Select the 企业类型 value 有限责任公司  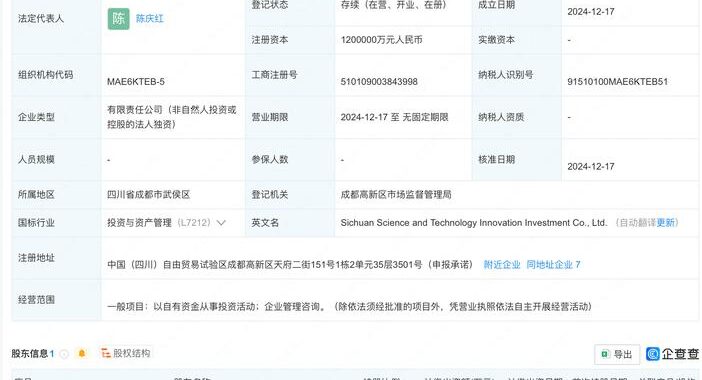click(x=171, y=117)
